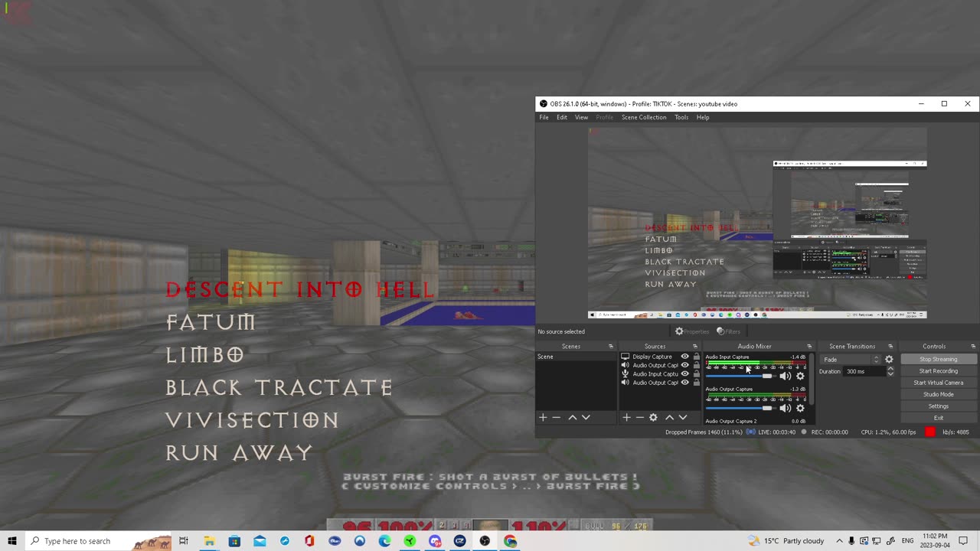The image size is (980, 551).
Task: Open the File menu in OBS
Action: tap(544, 117)
